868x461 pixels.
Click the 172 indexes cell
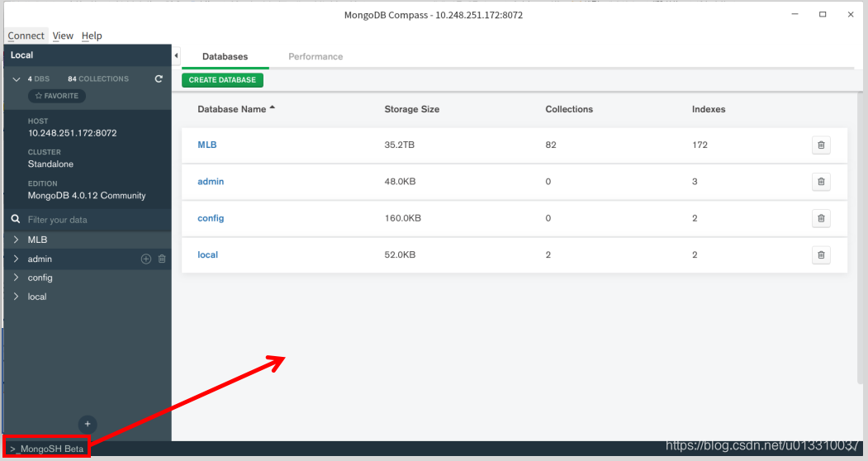coord(700,145)
